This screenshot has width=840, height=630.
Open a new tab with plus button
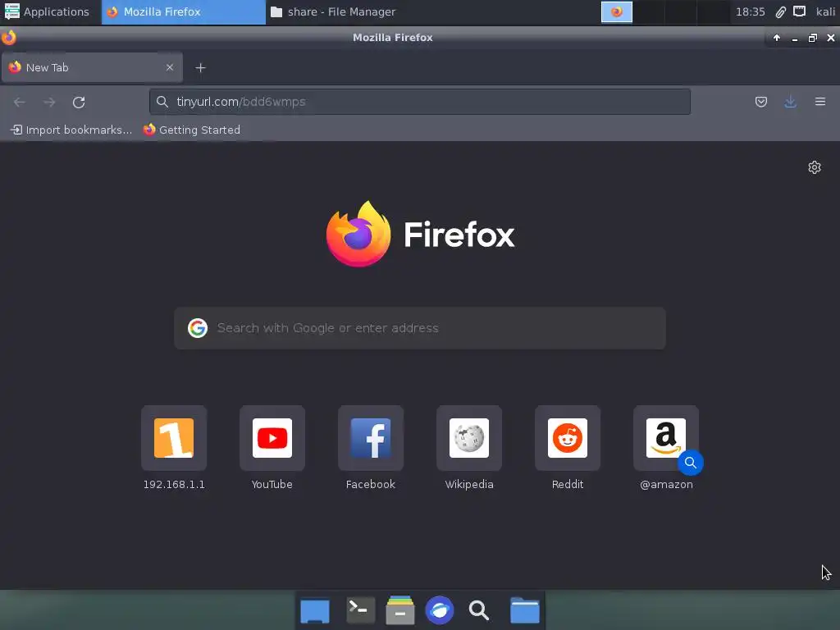click(200, 68)
